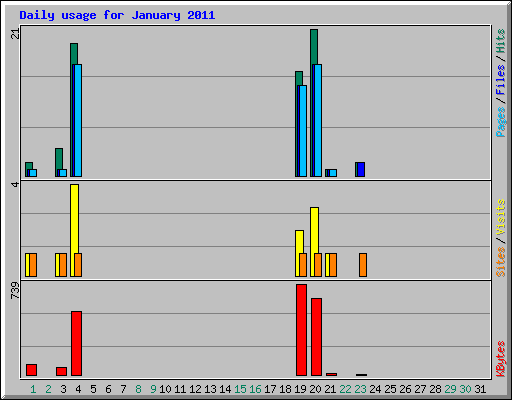Click day label "9" on the x-axis
Screen dimensions: 512x400
(153, 389)
